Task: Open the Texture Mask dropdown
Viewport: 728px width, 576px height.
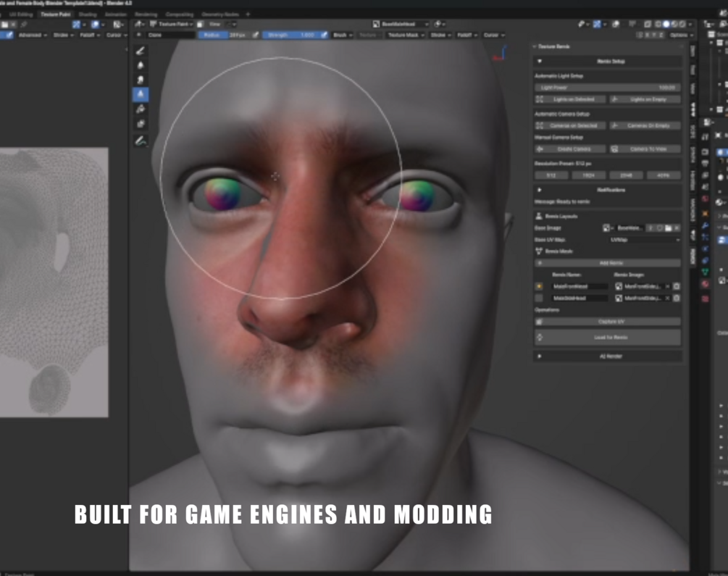Action: 406,35
